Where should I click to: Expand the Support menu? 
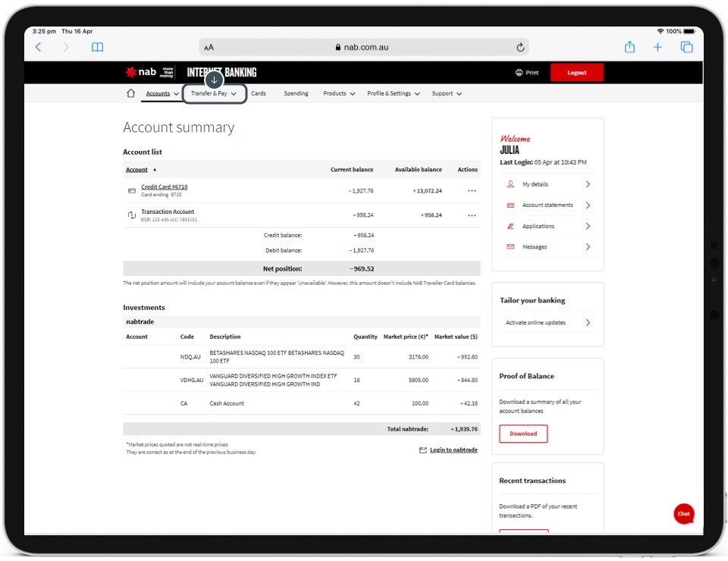point(447,94)
